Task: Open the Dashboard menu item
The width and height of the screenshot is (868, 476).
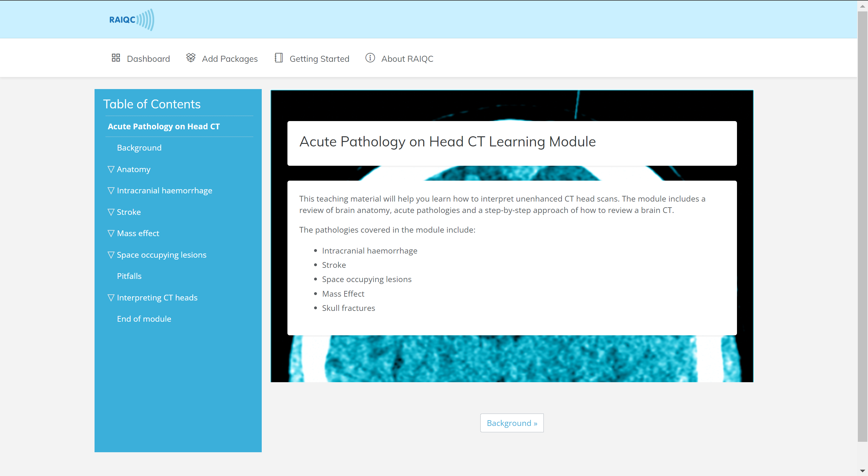Action: pos(148,59)
